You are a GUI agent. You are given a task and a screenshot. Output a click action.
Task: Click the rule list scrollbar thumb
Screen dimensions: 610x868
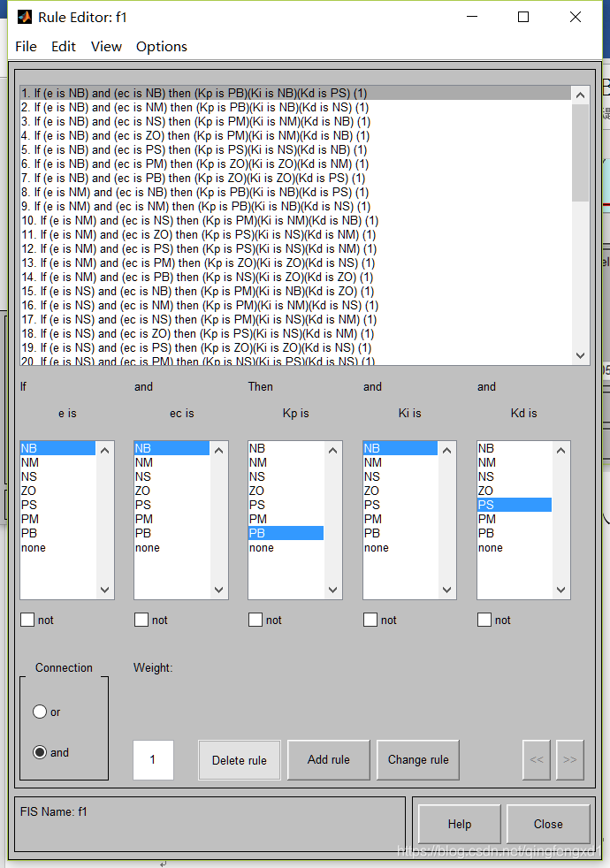click(581, 152)
